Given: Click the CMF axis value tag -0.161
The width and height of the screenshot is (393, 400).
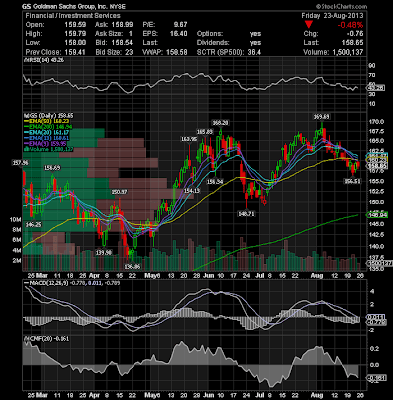Looking at the screenshot, I should 377,378.
